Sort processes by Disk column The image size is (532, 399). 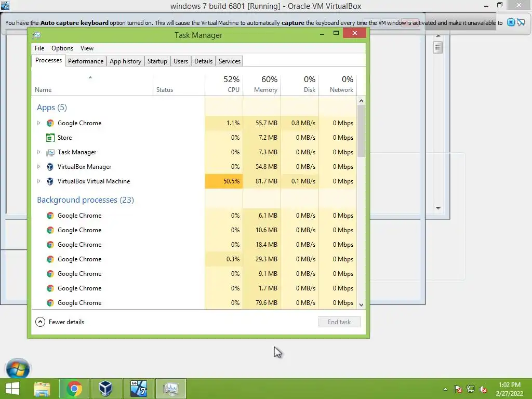click(300, 85)
